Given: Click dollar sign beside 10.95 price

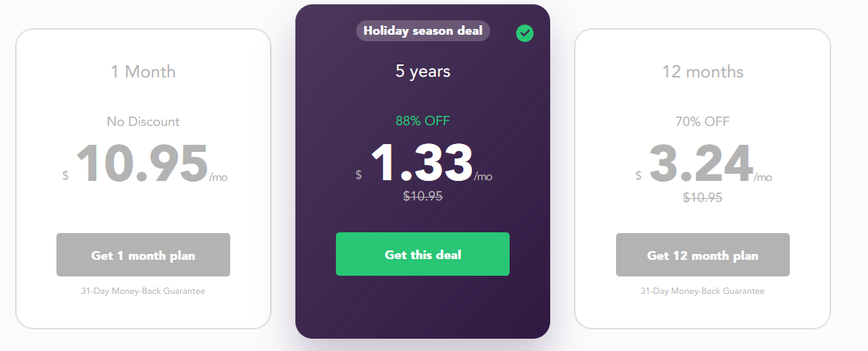Looking at the screenshot, I should coord(65,175).
